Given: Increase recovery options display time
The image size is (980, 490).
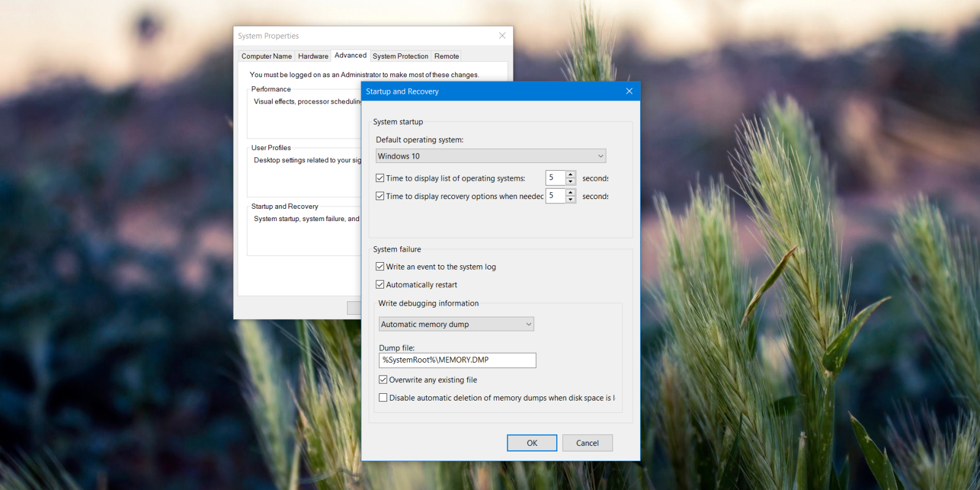Looking at the screenshot, I should pos(571,192).
